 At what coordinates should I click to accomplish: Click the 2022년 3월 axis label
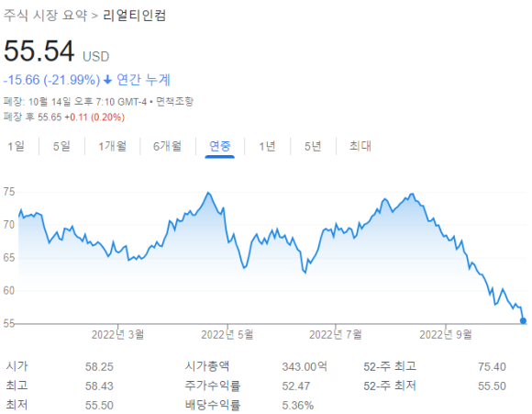[117, 334]
